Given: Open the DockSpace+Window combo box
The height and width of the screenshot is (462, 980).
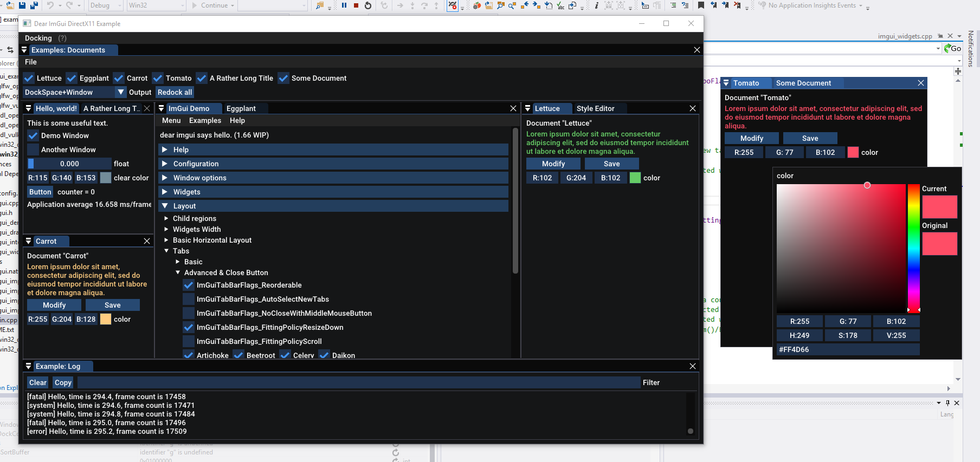Looking at the screenshot, I should click(75, 92).
